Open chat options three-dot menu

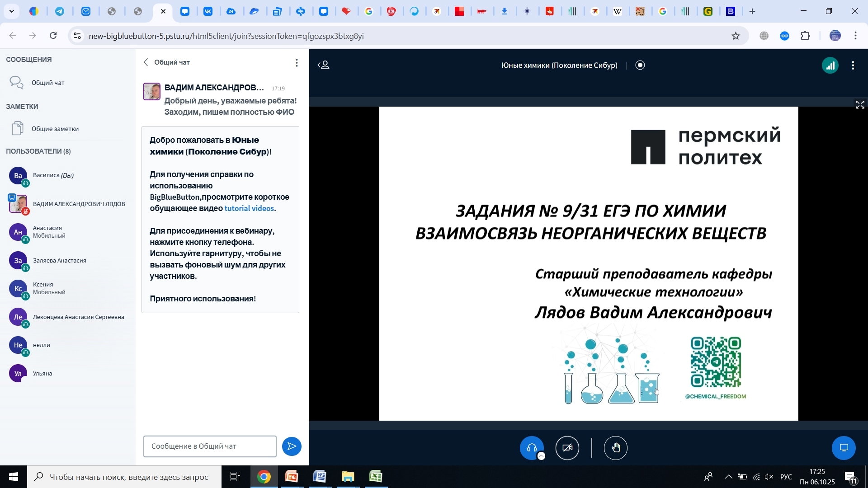(x=297, y=63)
